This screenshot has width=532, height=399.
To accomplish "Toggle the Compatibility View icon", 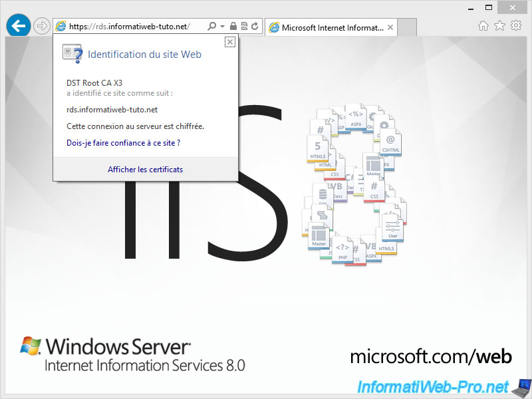I will coord(244,26).
